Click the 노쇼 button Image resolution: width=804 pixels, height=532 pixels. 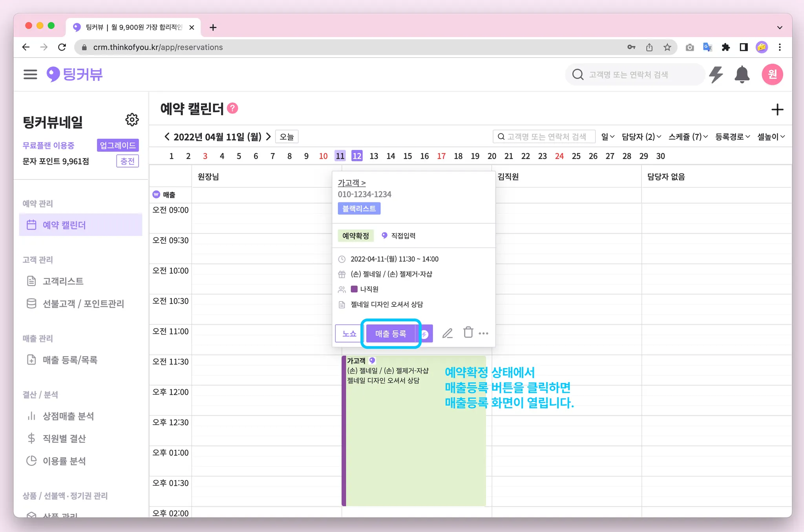coord(349,334)
